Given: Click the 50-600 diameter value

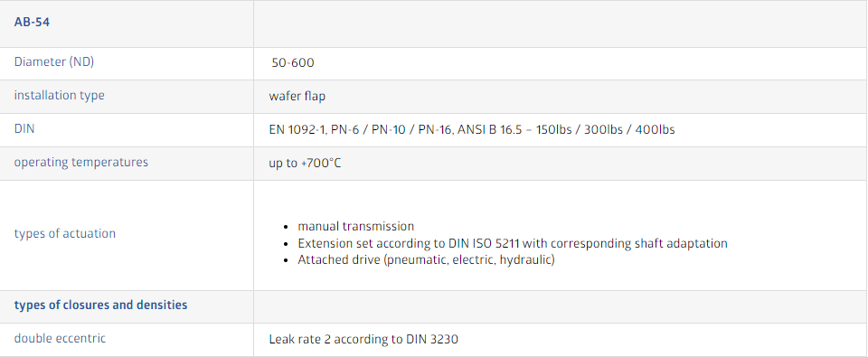Looking at the screenshot, I should click(x=293, y=63).
